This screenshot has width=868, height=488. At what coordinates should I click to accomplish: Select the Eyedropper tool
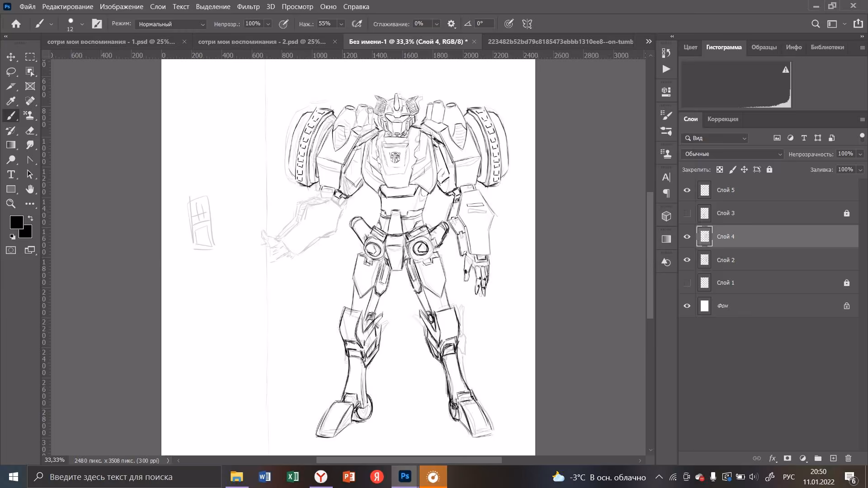coord(11,101)
